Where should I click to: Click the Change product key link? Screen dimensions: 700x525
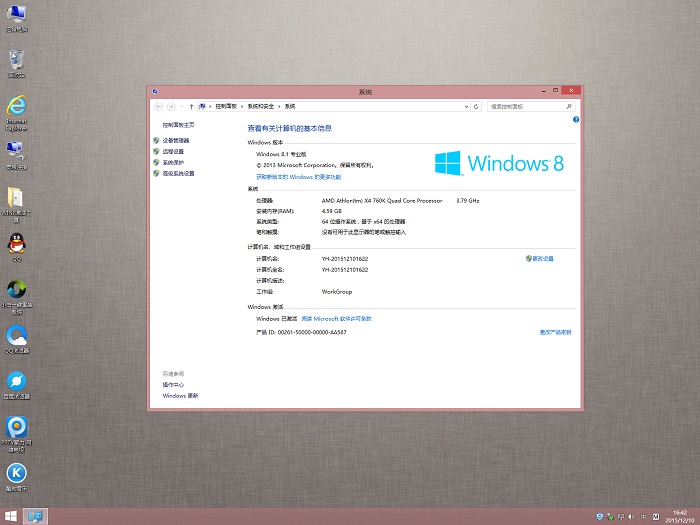pos(555,333)
